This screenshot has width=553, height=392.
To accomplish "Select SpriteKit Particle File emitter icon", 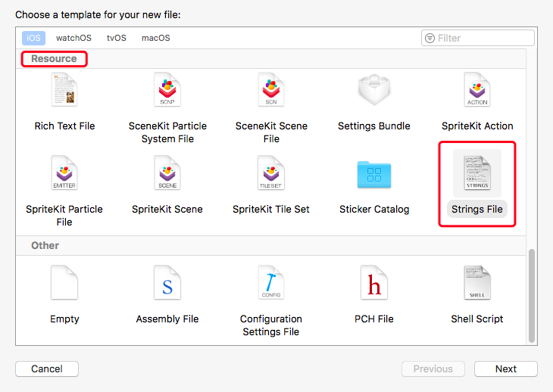I will tap(64, 173).
